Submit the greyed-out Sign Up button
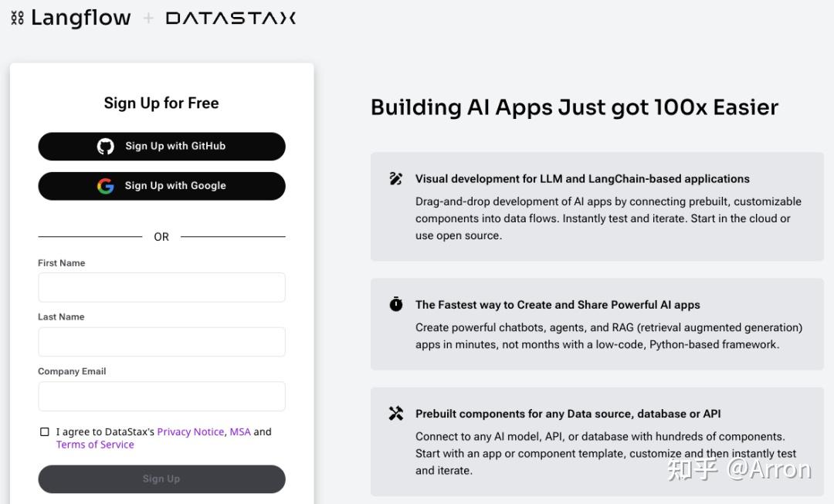Image resolution: width=834 pixels, height=504 pixels. (x=161, y=479)
